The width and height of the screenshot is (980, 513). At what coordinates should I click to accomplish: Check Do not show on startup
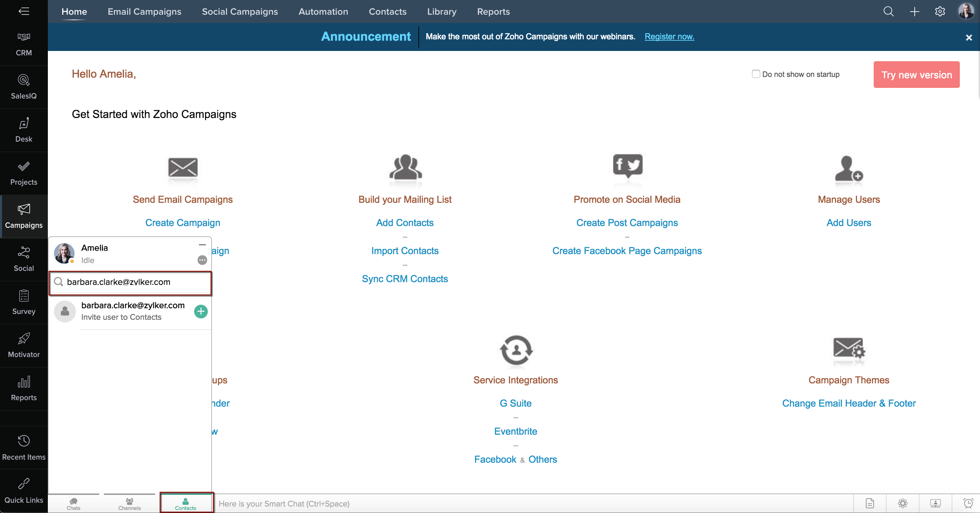coord(755,74)
